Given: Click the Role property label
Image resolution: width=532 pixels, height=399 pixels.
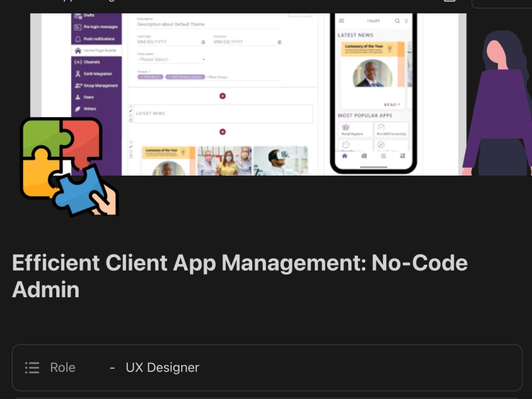Looking at the screenshot, I should (x=63, y=368).
